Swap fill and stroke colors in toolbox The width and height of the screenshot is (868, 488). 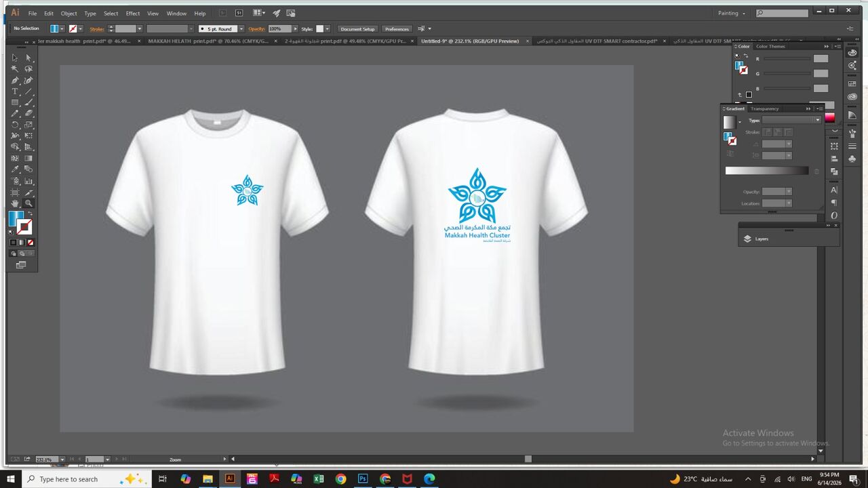pos(30,213)
